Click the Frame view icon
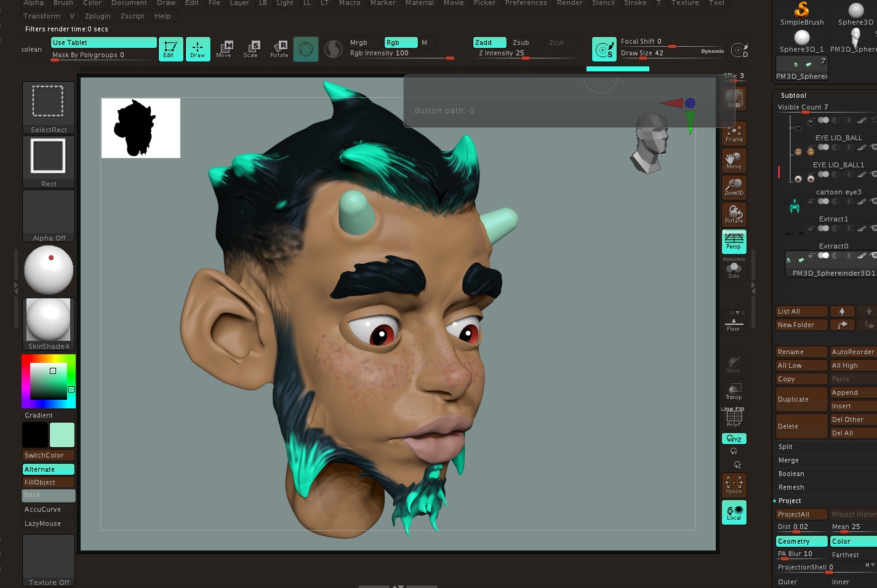Image resolution: width=877 pixels, height=588 pixels. pyautogui.click(x=734, y=133)
